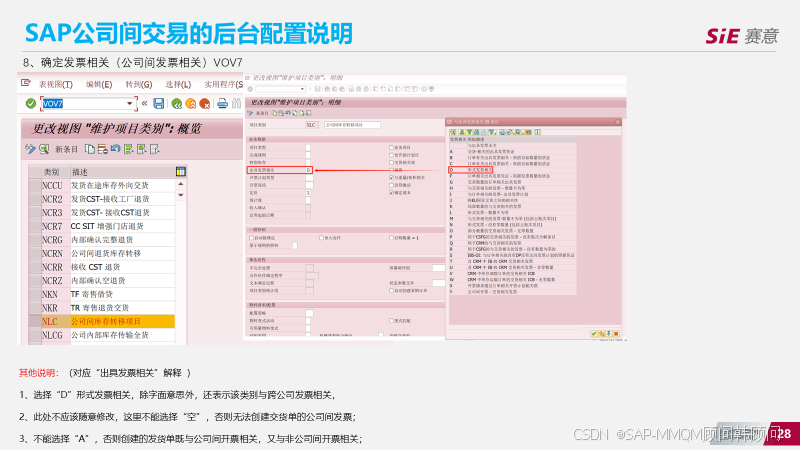Select value D row in value-help popup
The width and height of the screenshot is (800, 450).
pyautogui.click(x=512, y=170)
